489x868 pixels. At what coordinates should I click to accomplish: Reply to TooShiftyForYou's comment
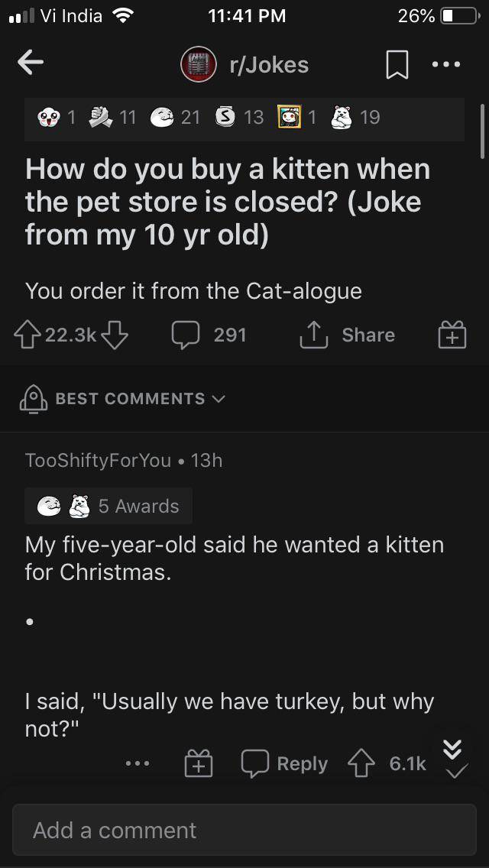[x=284, y=763]
